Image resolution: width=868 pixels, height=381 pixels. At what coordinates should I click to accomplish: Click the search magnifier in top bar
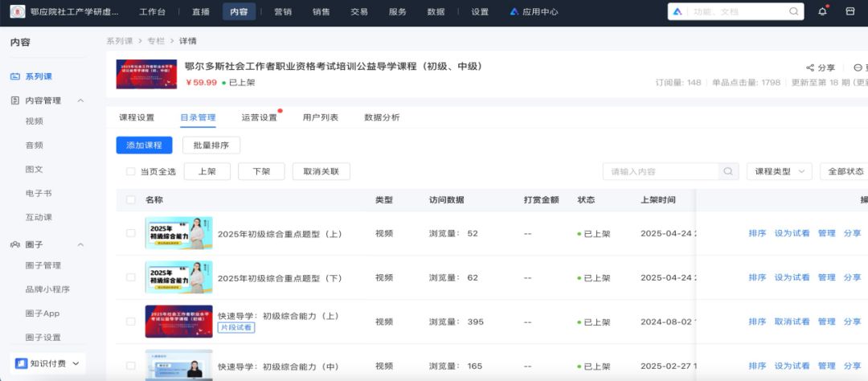[793, 12]
